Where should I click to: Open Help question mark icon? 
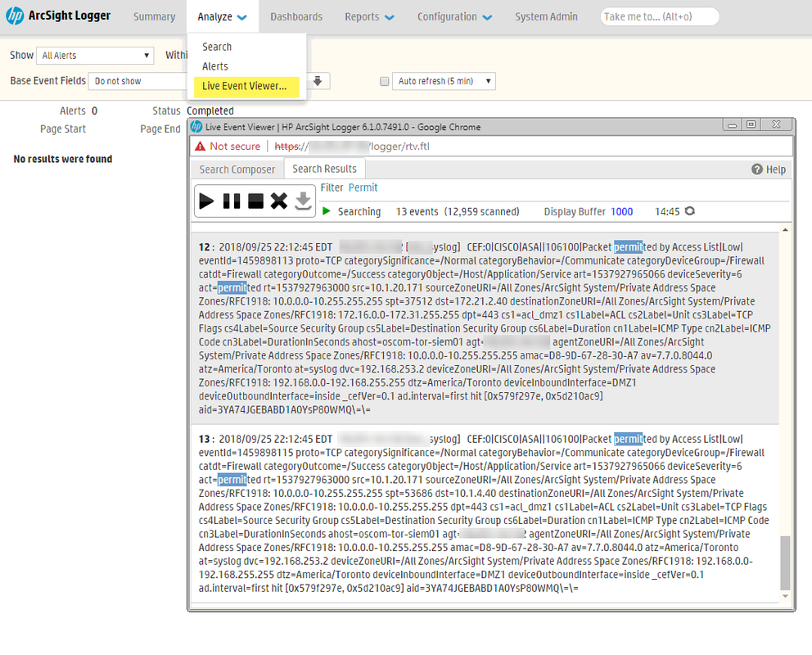(757, 169)
